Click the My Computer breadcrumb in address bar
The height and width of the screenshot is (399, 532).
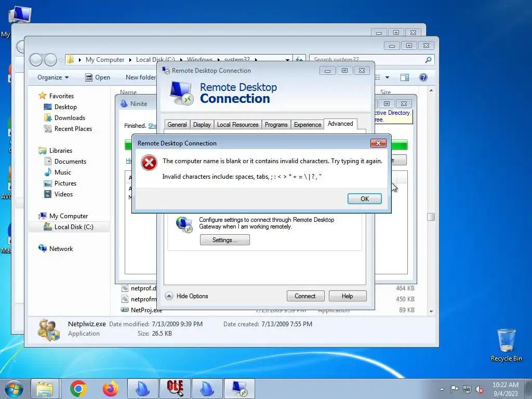(105, 60)
